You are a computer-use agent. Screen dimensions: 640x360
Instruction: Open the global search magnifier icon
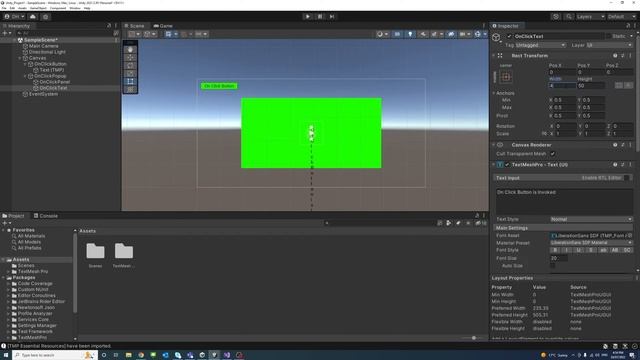click(x=569, y=17)
